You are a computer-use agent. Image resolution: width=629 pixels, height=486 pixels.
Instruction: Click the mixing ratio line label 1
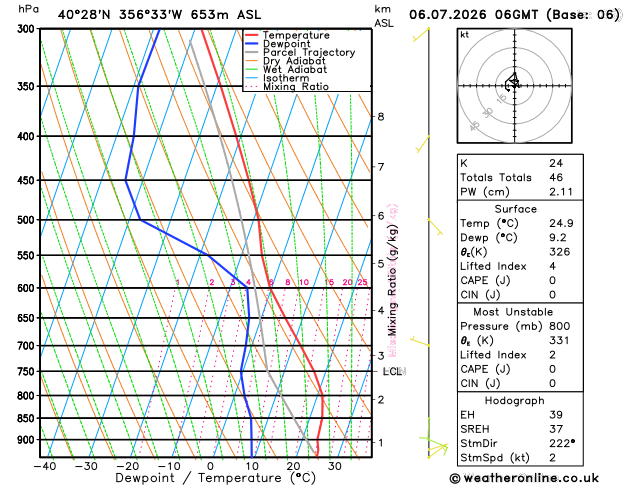tap(178, 282)
